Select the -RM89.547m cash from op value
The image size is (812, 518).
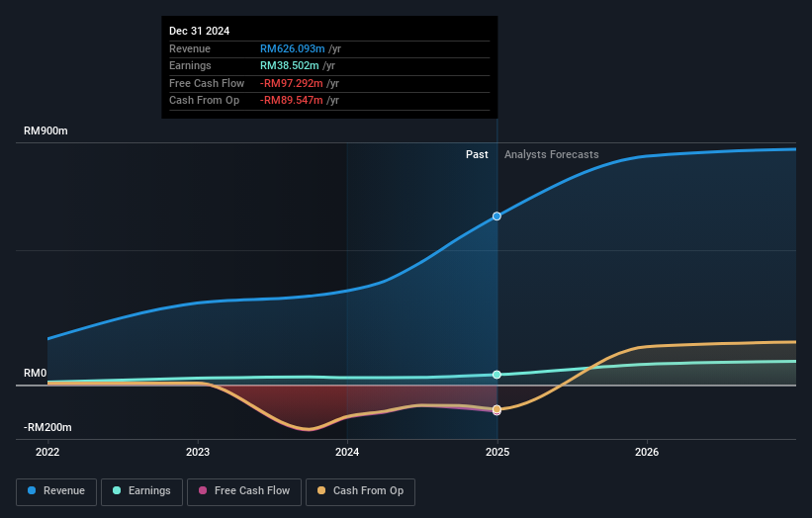(x=291, y=101)
